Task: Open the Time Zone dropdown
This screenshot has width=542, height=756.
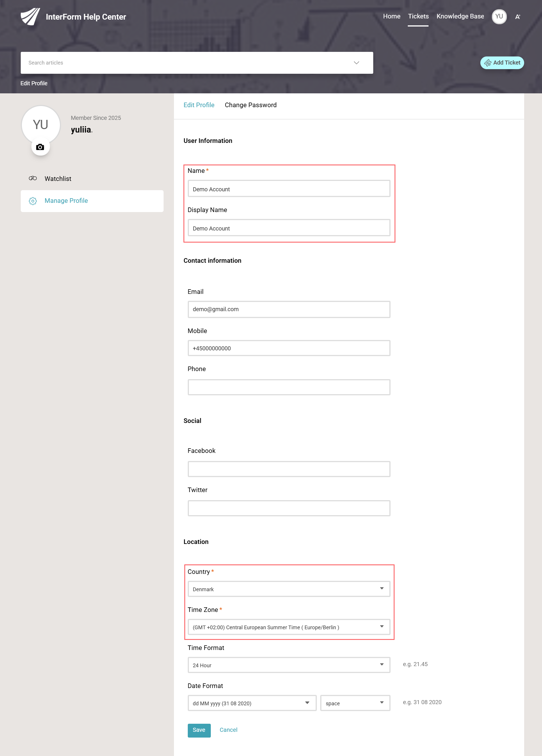Action: pyautogui.click(x=289, y=627)
